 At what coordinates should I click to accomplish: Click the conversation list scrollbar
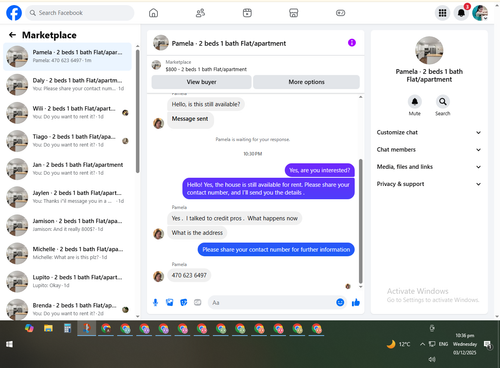point(137,111)
